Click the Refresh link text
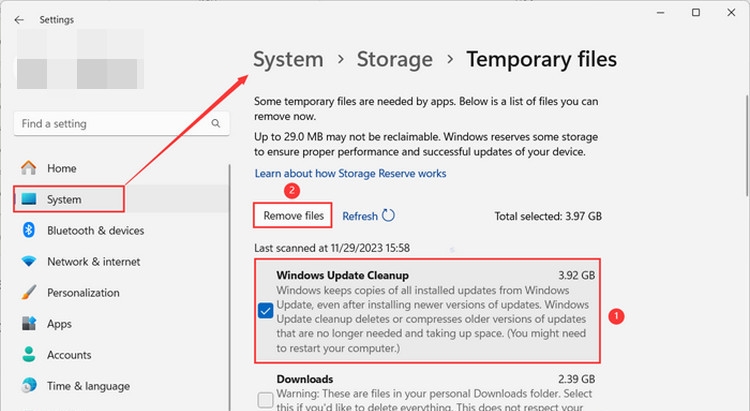 tap(360, 216)
